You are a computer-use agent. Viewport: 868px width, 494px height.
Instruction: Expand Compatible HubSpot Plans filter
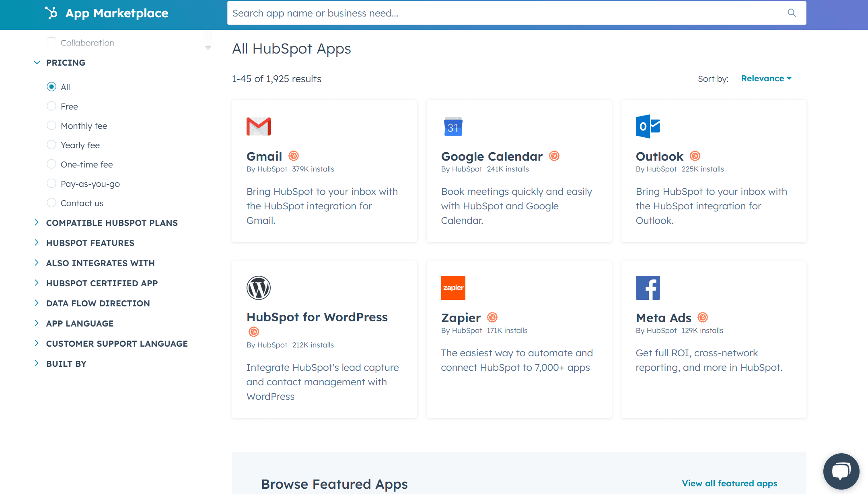tap(106, 223)
